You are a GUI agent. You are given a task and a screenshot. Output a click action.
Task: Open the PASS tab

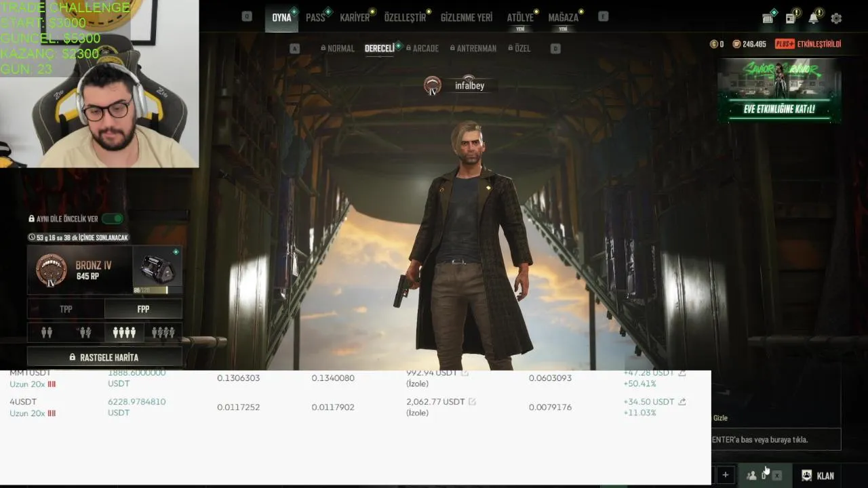tap(315, 18)
